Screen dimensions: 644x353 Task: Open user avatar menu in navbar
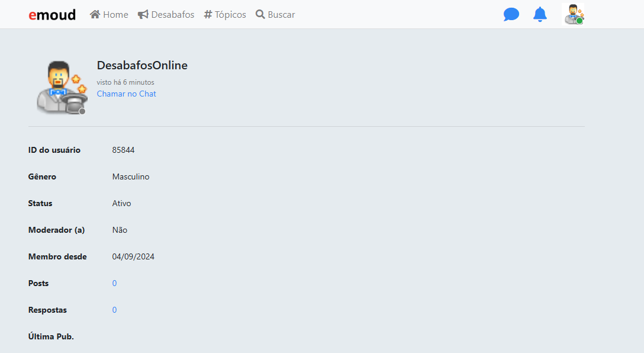pyautogui.click(x=574, y=14)
